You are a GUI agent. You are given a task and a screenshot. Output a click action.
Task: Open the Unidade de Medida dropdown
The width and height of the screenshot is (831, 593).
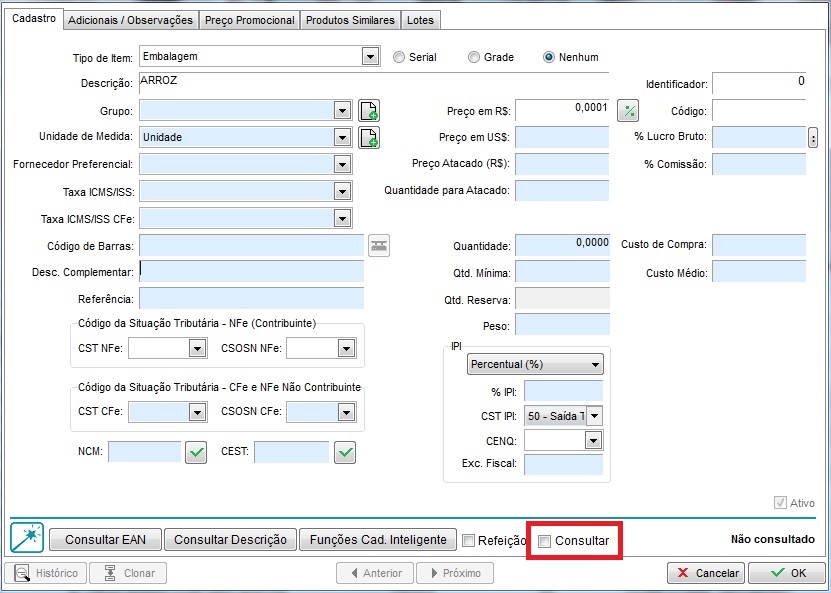point(342,138)
